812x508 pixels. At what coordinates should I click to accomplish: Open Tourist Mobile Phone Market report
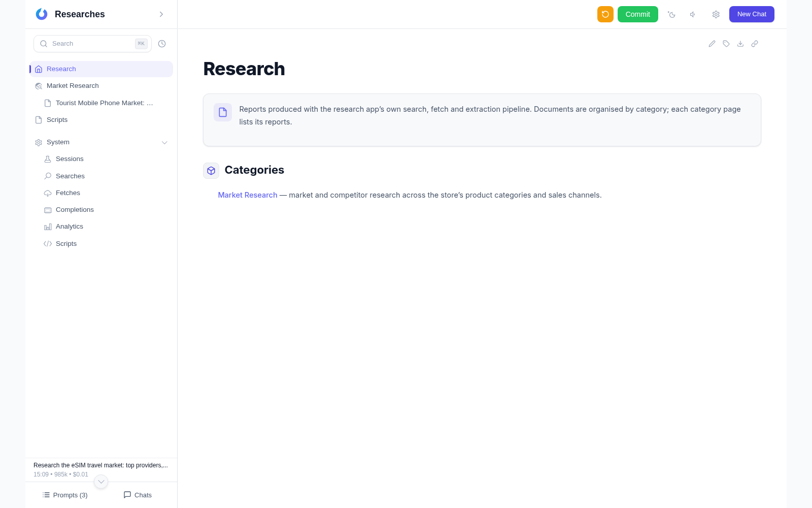[x=101, y=103]
